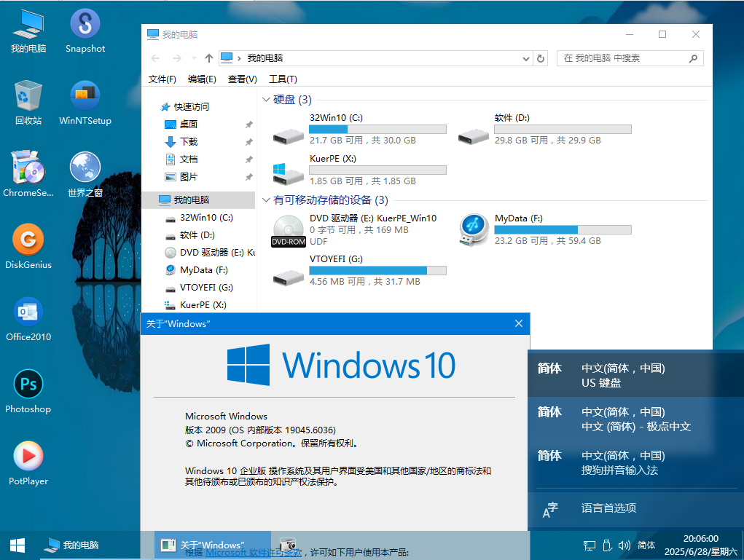Open DiskGenius from the desktop
744x560 pixels.
[x=28, y=247]
